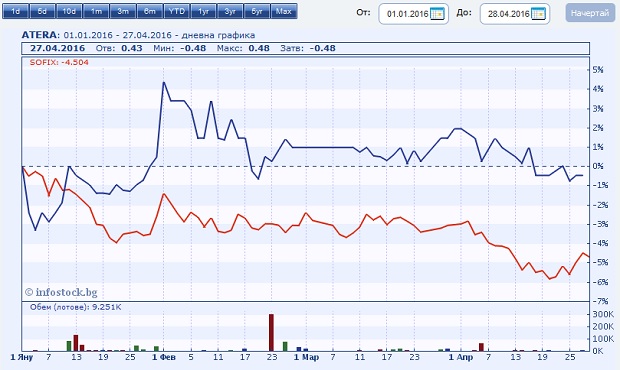Click the tall red volume bar near 23 Feb
Screen dimensions: 620x370
click(x=271, y=332)
